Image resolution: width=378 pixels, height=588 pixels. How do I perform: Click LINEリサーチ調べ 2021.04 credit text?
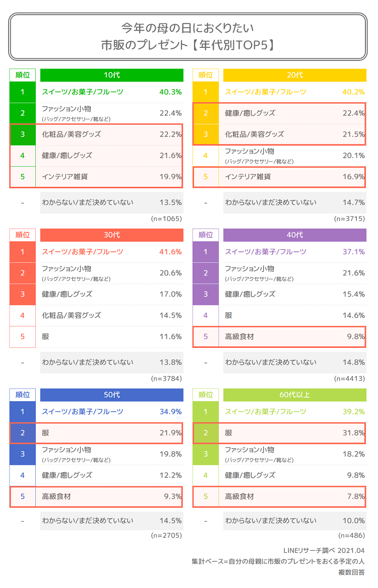point(324,551)
